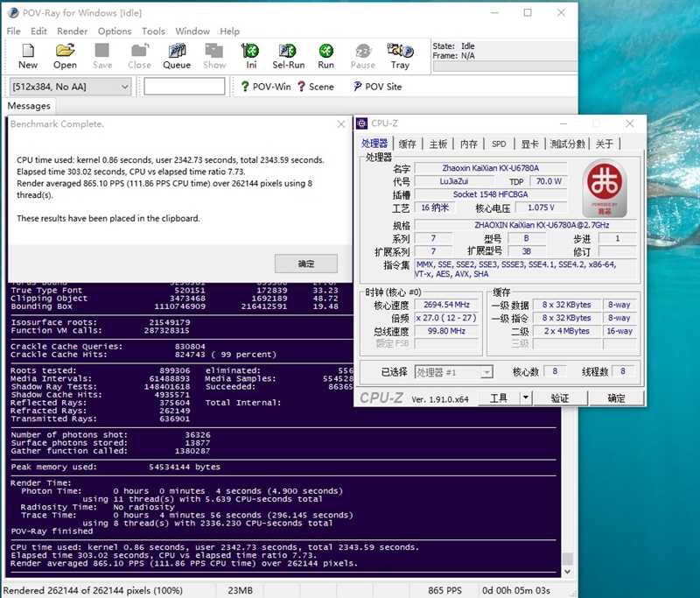The width and height of the screenshot is (700, 598).
Task: Click the Queue icon in POV-Ray toolbar
Action: pos(177,54)
